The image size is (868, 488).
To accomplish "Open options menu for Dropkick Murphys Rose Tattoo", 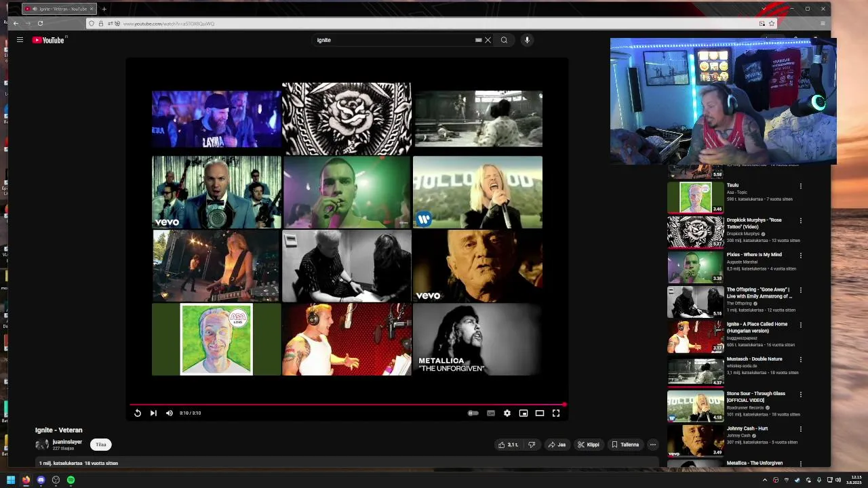I will pos(801,220).
